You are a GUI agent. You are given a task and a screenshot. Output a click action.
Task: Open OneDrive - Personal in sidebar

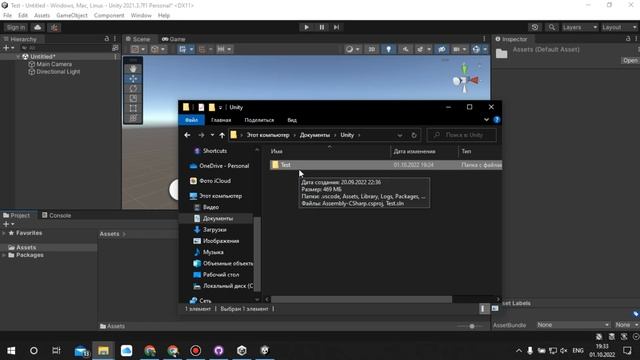pos(224,166)
